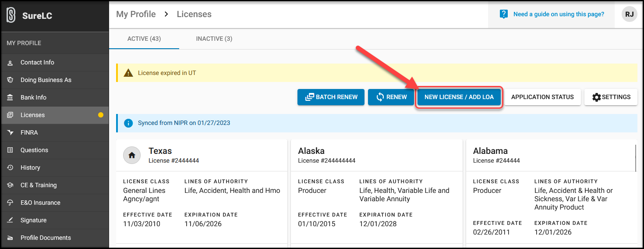Click the help question mark icon
The height and width of the screenshot is (249, 644).
[x=504, y=14]
